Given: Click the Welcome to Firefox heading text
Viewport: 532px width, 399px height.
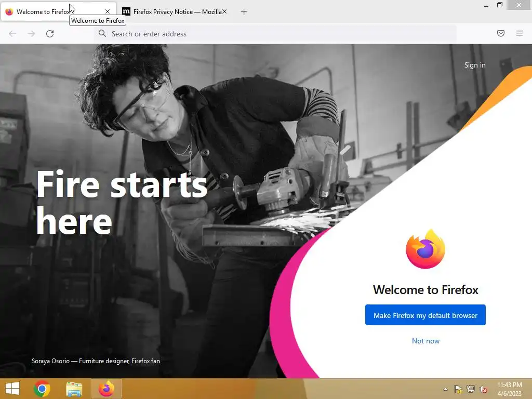Looking at the screenshot, I should 425,290.
